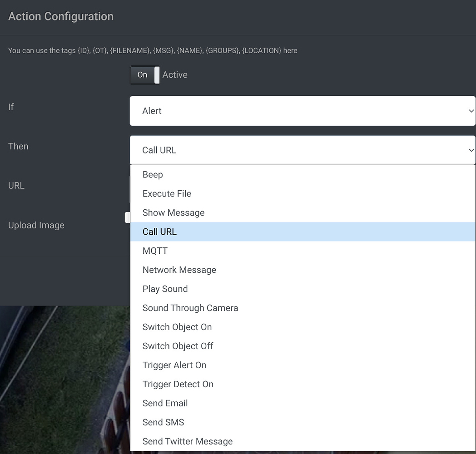Toggle the Active switch off

click(x=144, y=75)
